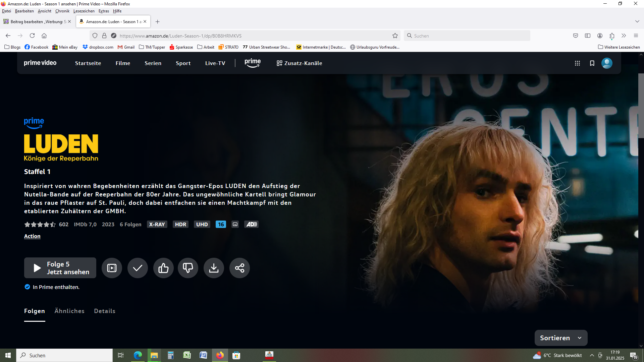Open Microsoft Edge from taskbar

pyautogui.click(x=138, y=355)
